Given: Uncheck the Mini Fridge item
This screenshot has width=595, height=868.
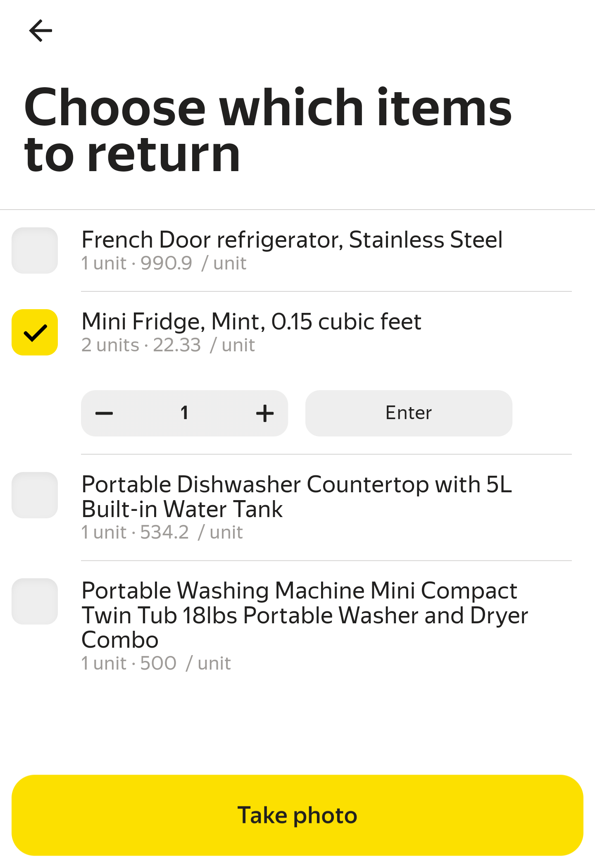Looking at the screenshot, I should pos(35,332).
